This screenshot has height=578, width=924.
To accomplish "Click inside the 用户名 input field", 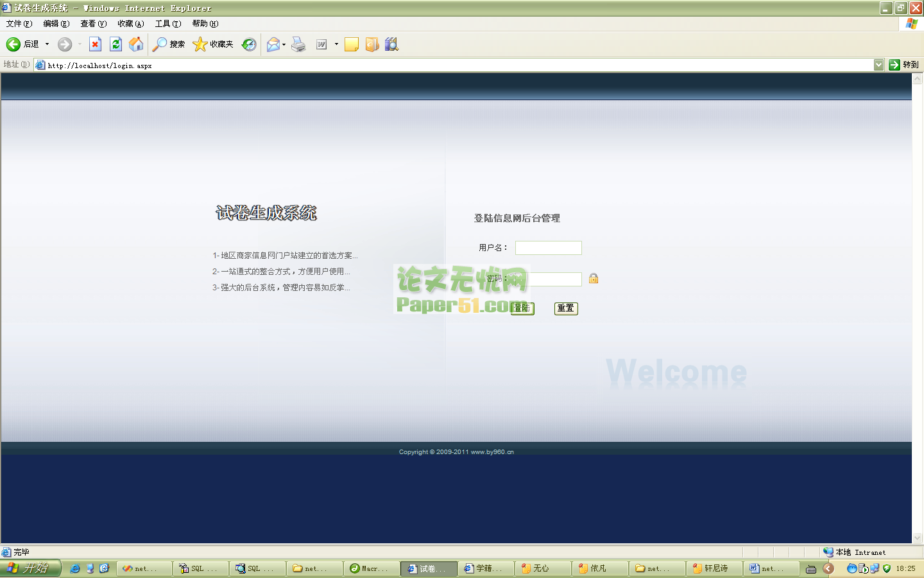I will pyautogui.click(x=549, y=248).
